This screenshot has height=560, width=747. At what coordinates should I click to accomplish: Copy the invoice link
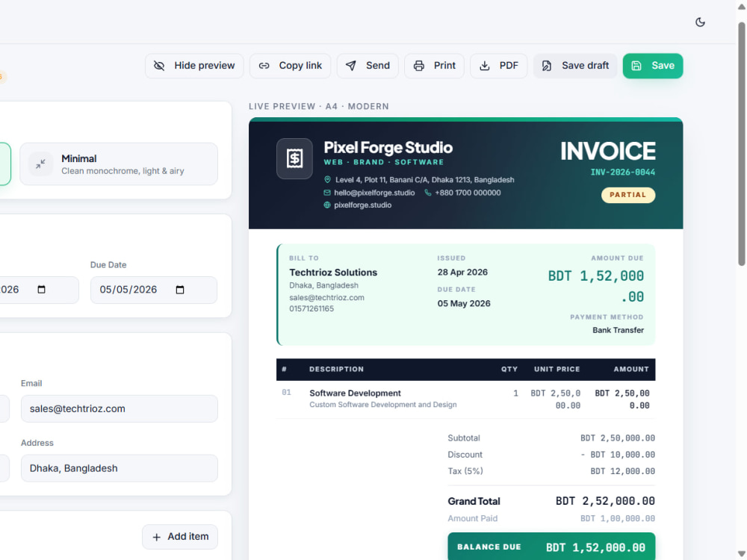[x=290, y=66]
